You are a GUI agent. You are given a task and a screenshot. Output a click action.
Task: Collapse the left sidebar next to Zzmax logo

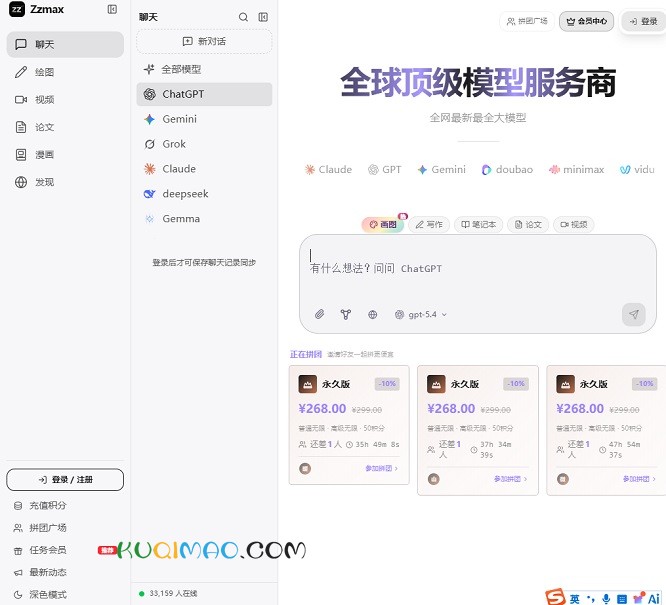(112, 9)
